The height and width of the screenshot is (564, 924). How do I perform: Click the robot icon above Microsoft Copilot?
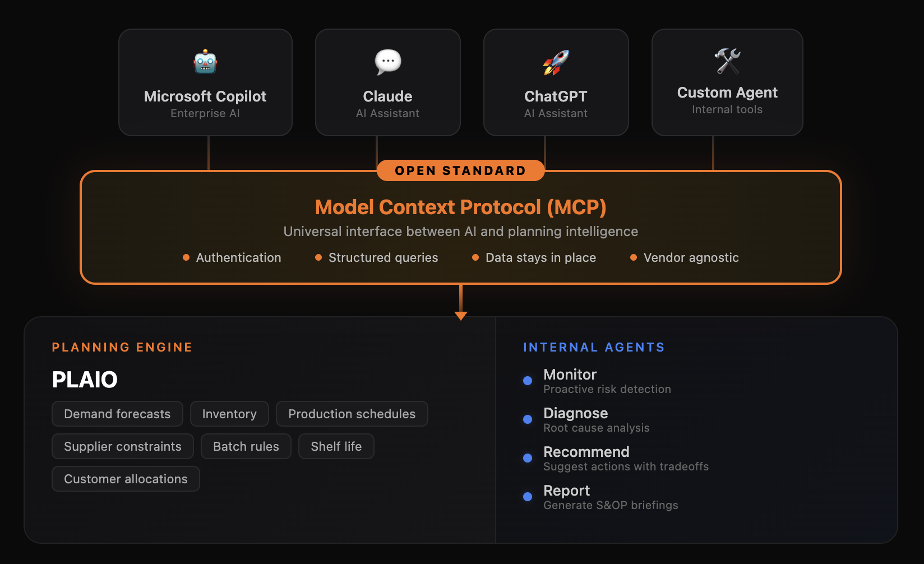click(x=205, y=62)
